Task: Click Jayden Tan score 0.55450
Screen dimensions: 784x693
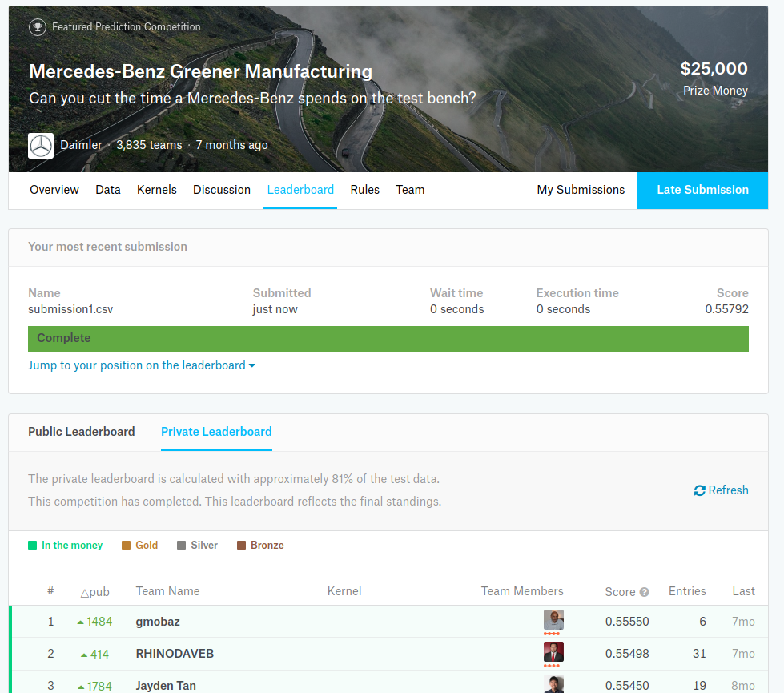Action: click(627, 686)
